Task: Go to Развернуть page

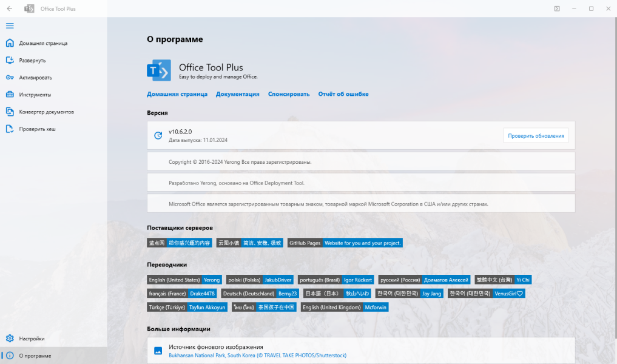Action: 53,60
